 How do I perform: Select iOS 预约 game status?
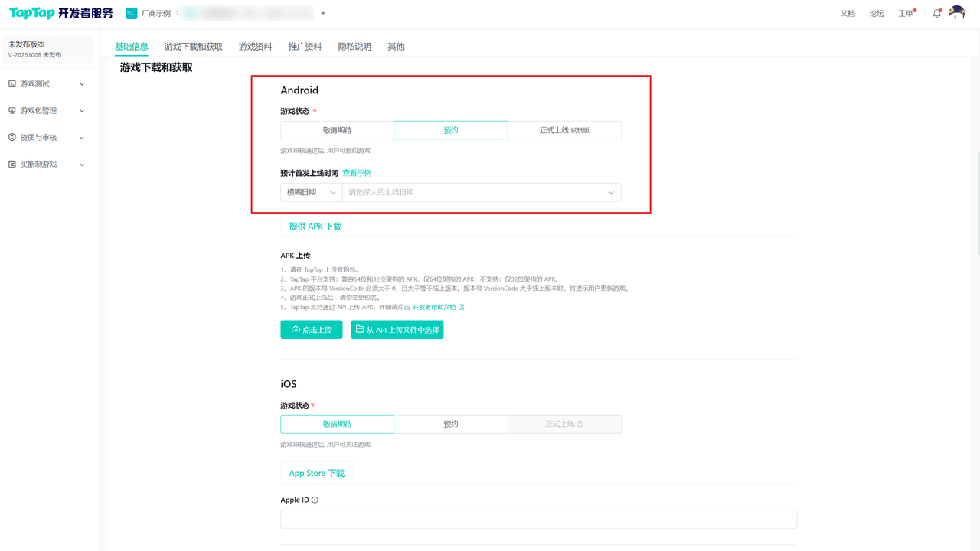point(450,424)
